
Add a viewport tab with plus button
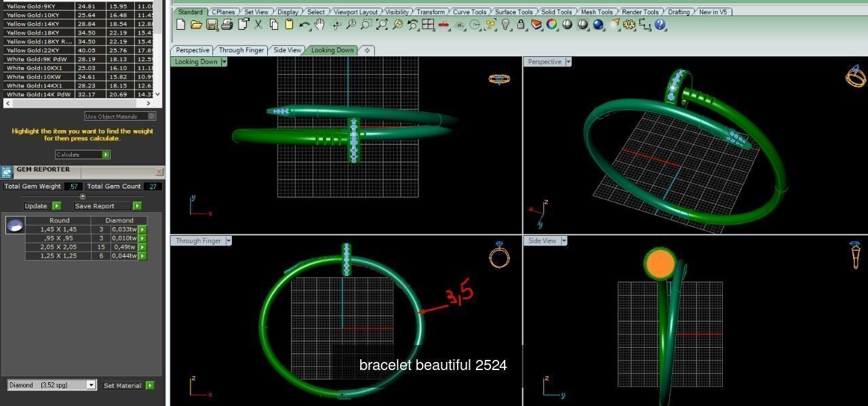point(367,50)
